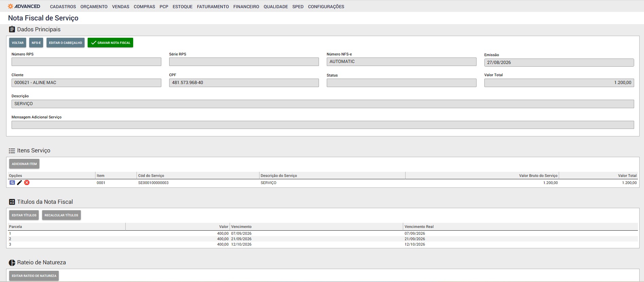Click the RECALCULAR TÍTULOS button

[x=61, y=215]
